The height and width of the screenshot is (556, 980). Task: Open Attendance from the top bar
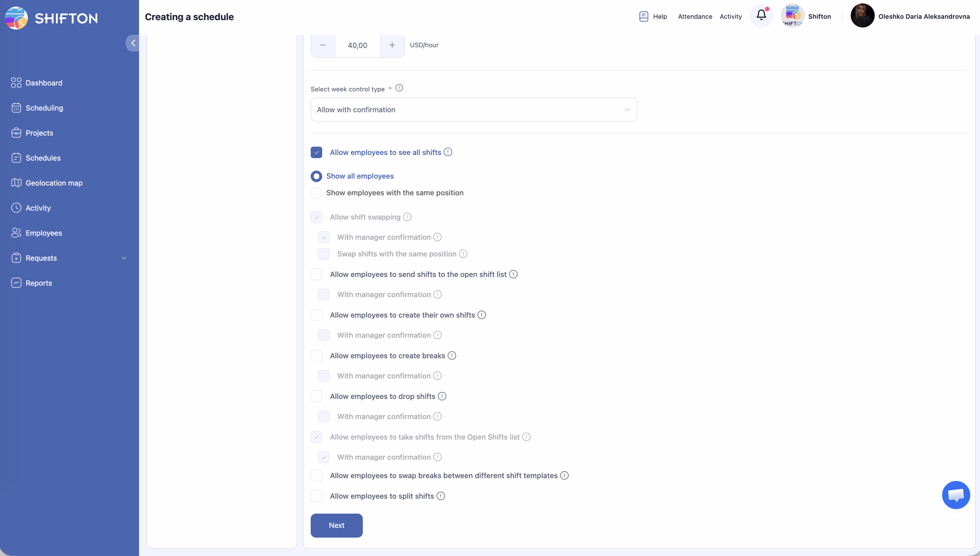695,16
